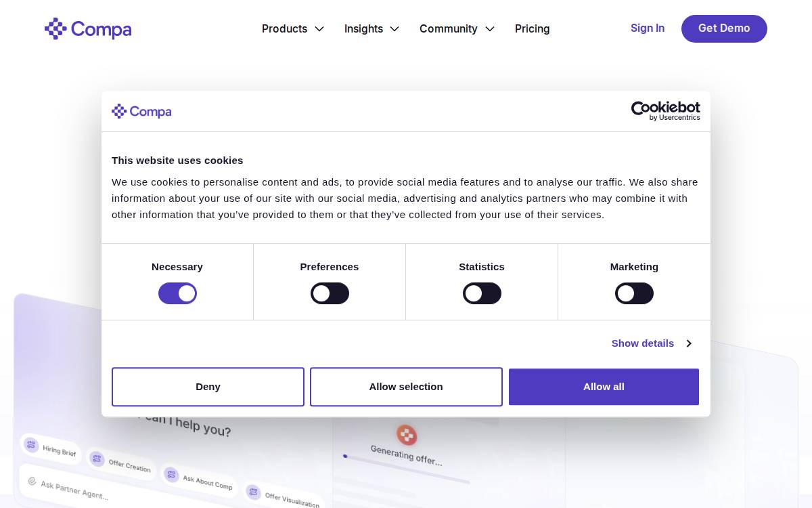
Task: Select the Offer Creation suggestion chip
Action: point(121,463)
